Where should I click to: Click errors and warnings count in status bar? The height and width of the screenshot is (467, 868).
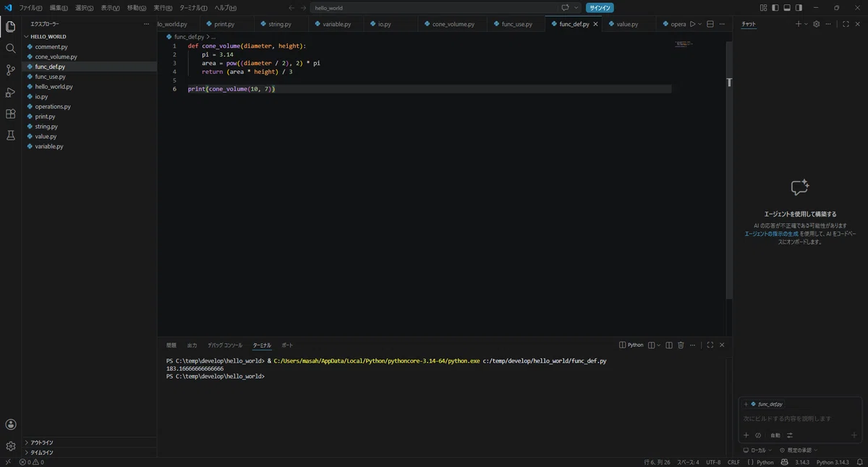point(32,462)
